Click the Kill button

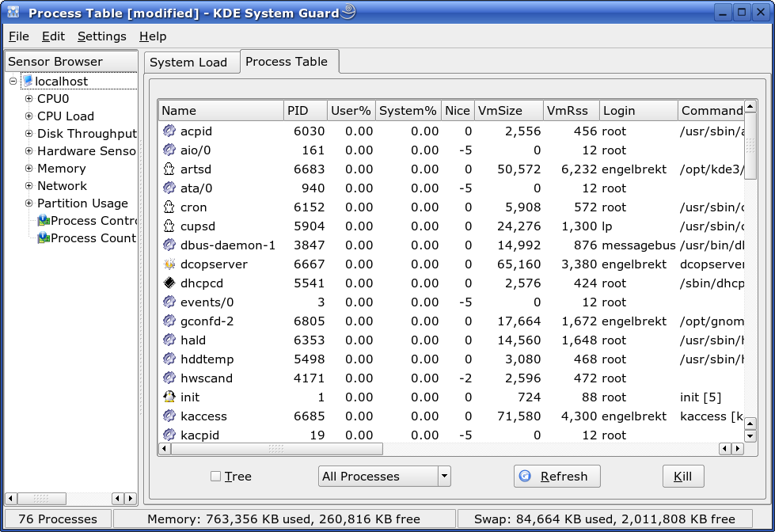click(683, 476)
